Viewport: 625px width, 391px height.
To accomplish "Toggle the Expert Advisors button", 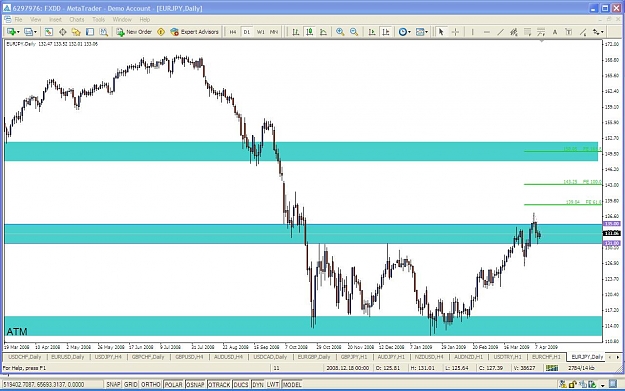I will click(195, 32).
